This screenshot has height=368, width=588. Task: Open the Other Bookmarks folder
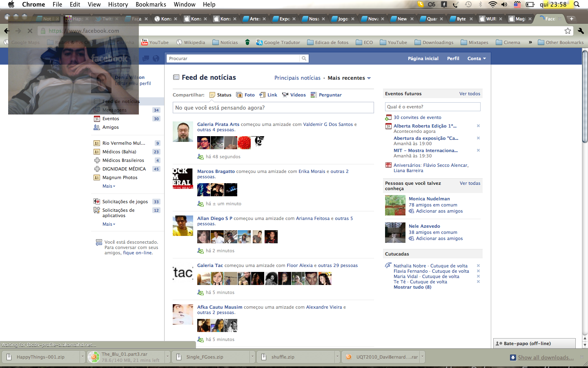[561, 42]
